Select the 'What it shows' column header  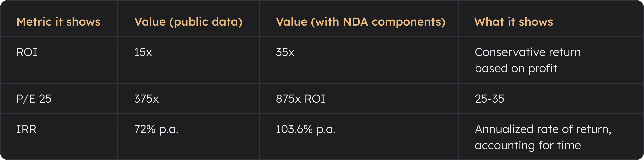(514, 22)
